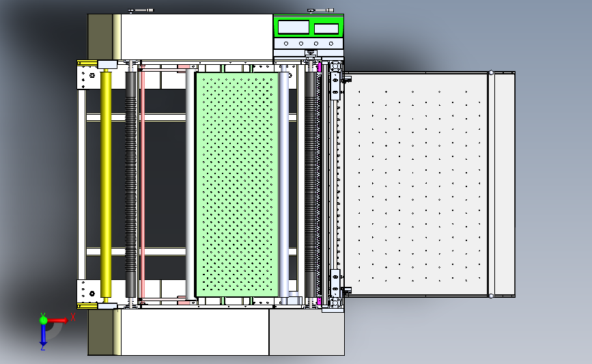Viewport: 592px width, 364px height.
Task: Select the right black ribbed roller
Action: point(311,184)
